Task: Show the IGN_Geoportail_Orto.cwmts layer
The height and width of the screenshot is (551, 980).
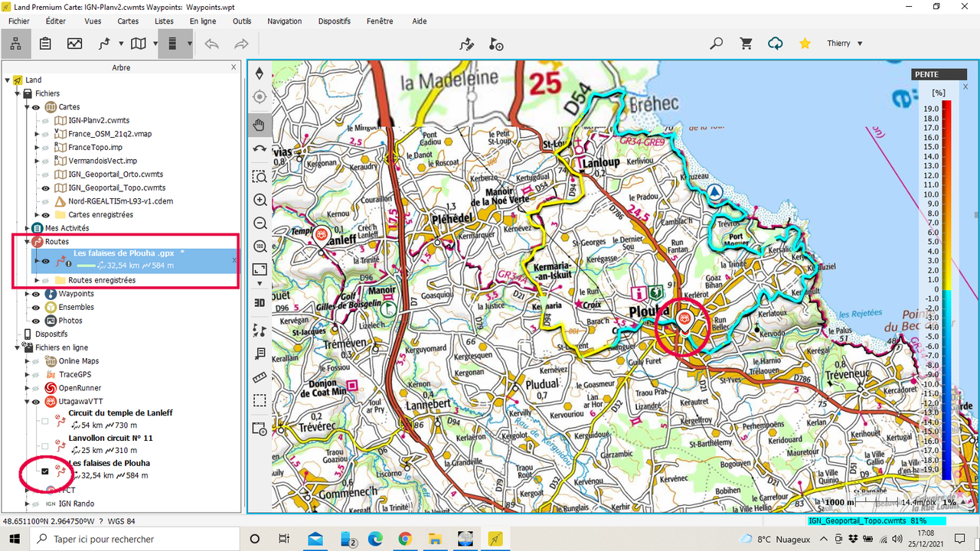Action: 45,174
